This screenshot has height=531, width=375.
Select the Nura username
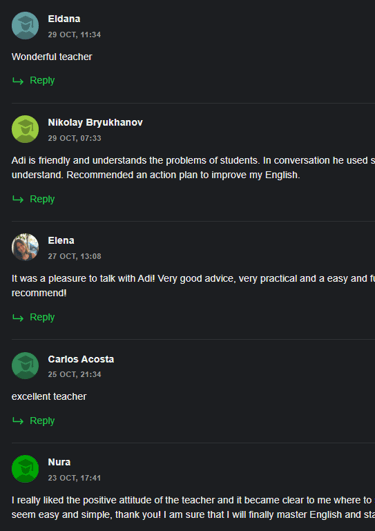tap(59, 462)
